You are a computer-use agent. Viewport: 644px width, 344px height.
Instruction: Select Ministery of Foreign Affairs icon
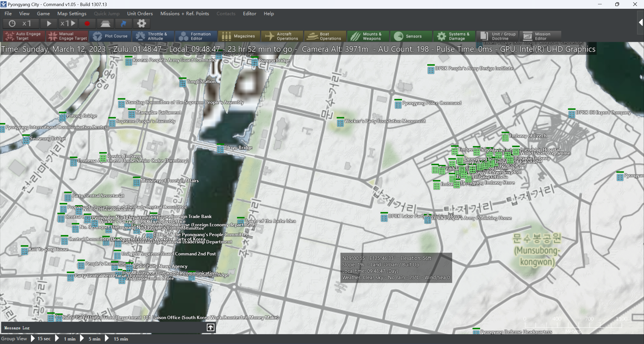pos(137,182)
